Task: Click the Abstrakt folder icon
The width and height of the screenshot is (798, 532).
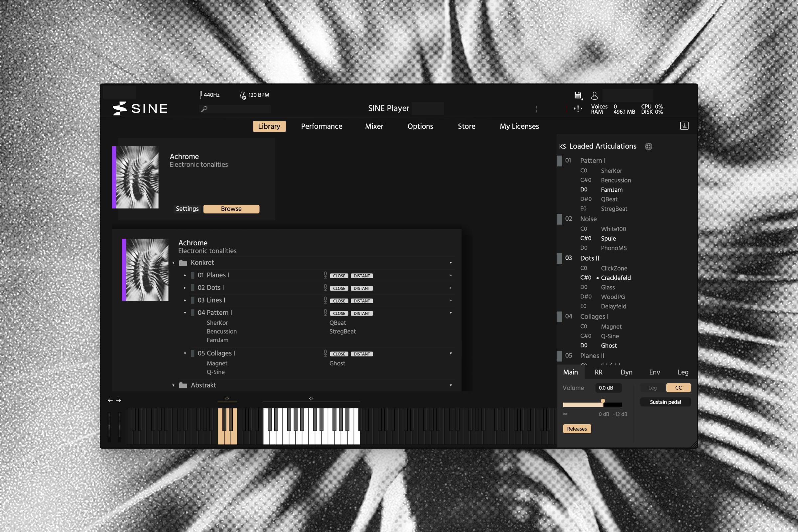Action: coord(183,385)
